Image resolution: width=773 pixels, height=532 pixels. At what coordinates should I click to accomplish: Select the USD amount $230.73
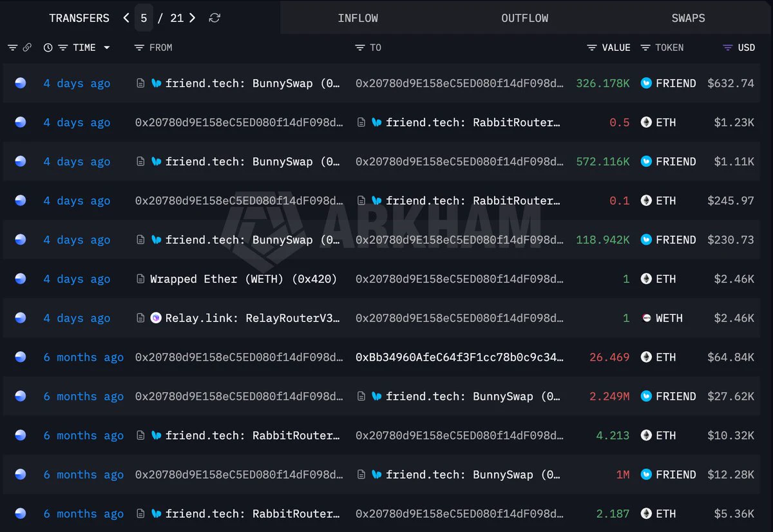click(x=730, y=240)
